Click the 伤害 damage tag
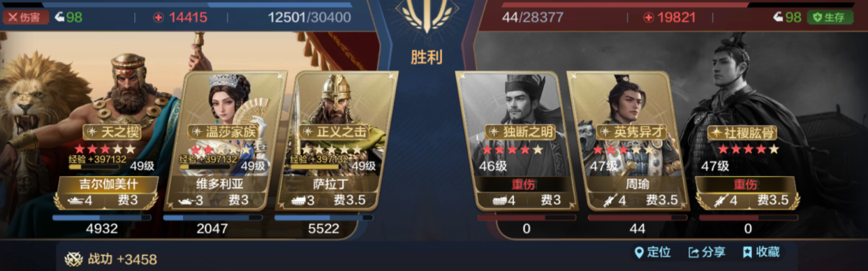The image size is (868, 271). (26, 18)
